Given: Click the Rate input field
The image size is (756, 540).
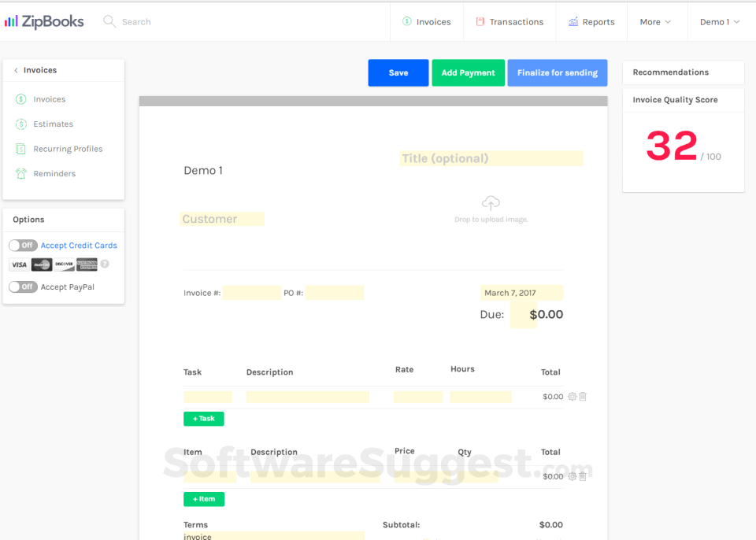Looking at the screenshot, I should click(418, 397).
